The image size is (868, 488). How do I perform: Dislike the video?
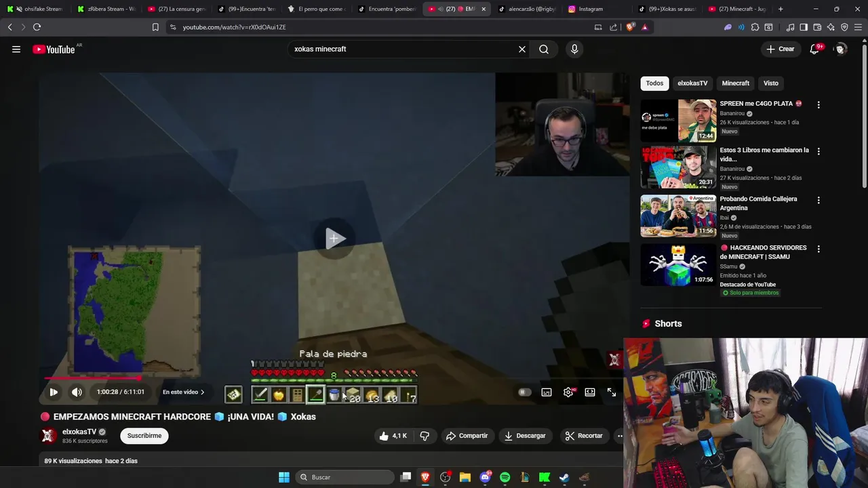click(425, 436)
